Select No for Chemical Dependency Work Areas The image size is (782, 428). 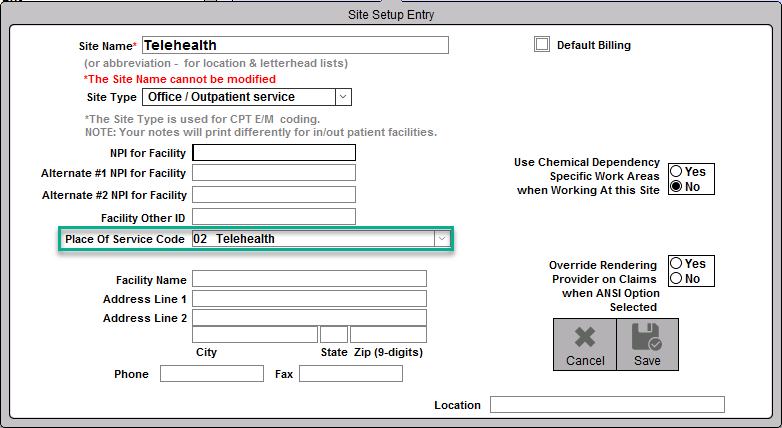click(676, 187)
